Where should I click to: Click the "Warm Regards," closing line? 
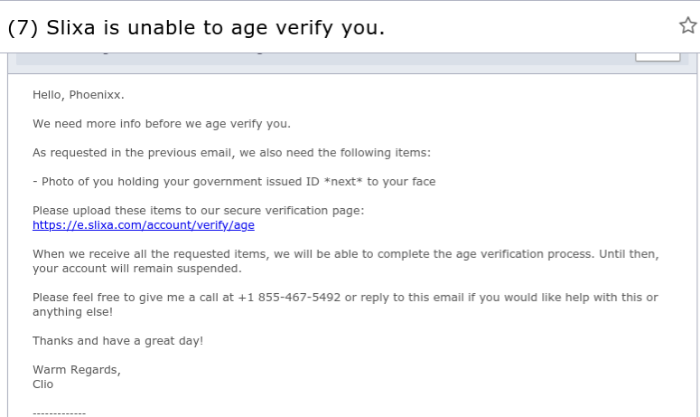click(x=76, y=370)
